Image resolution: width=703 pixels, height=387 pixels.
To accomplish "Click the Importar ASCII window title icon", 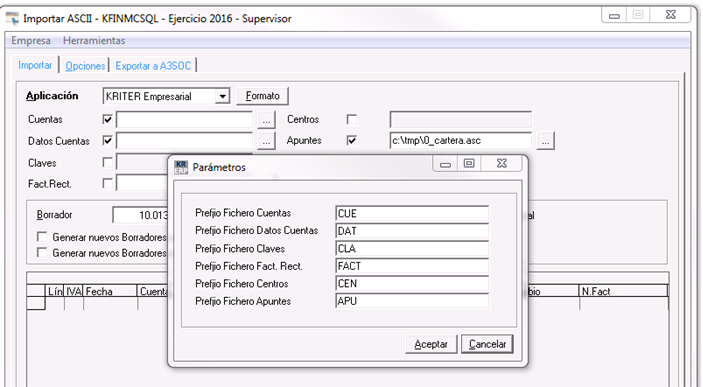I will click(12, 19).
